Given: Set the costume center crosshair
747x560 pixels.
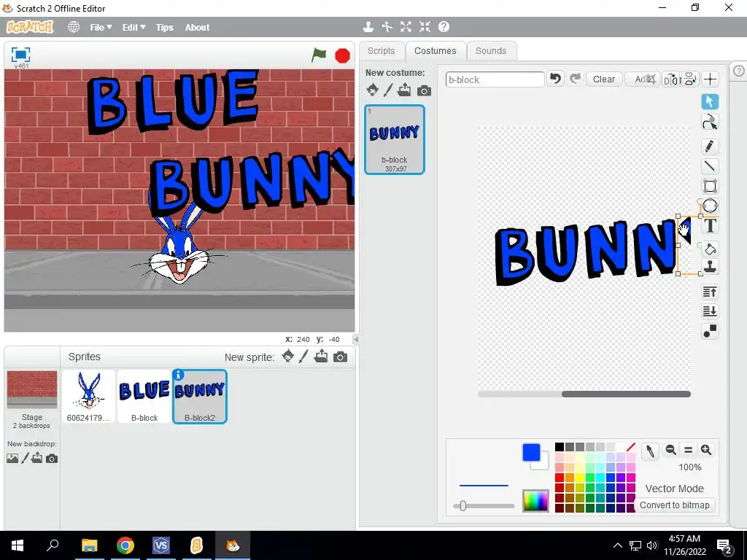Looking at the screenshot, I should tap(711, 79).
